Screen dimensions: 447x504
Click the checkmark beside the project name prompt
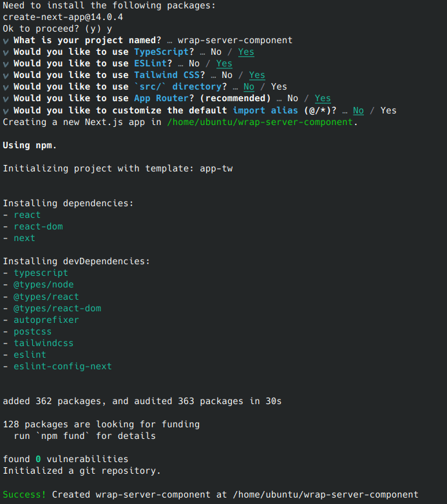point(6,40)
